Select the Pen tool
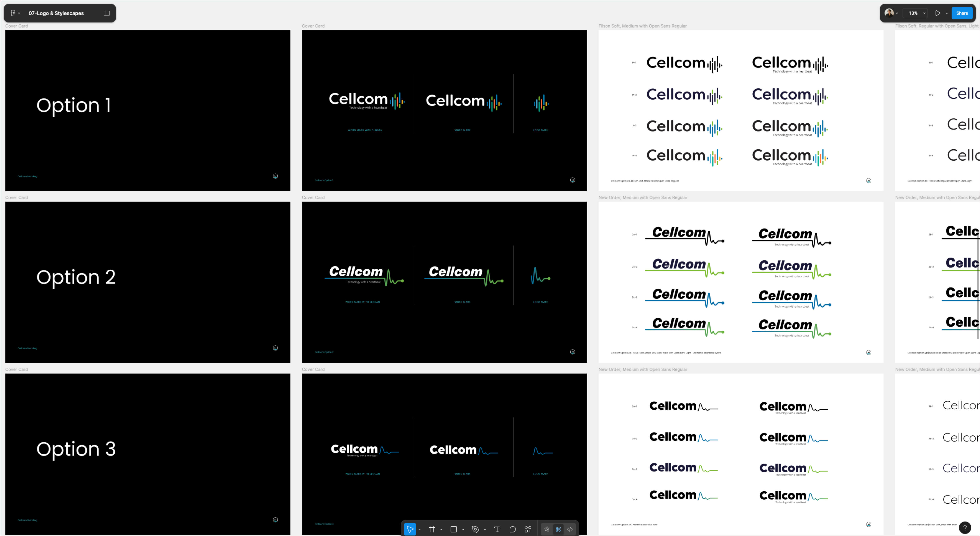Screen dimensions: 980x536 coord(475,529)
